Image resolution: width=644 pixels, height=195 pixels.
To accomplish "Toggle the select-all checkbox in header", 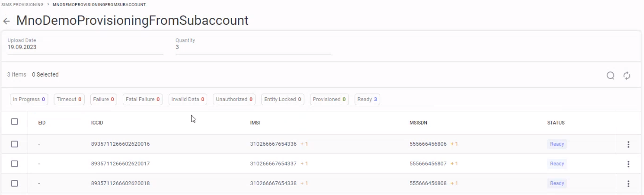I will (x=15, y=122).
